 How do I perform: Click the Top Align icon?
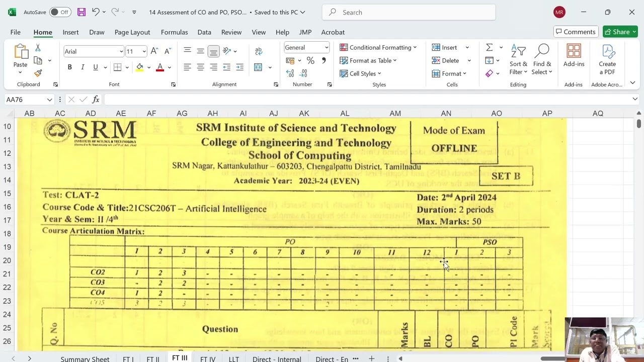[187, 51]
